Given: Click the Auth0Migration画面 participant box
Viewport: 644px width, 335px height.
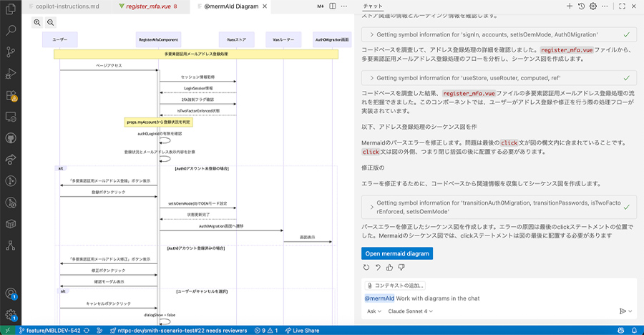Looking at the screenshot, I should point(332,39).
